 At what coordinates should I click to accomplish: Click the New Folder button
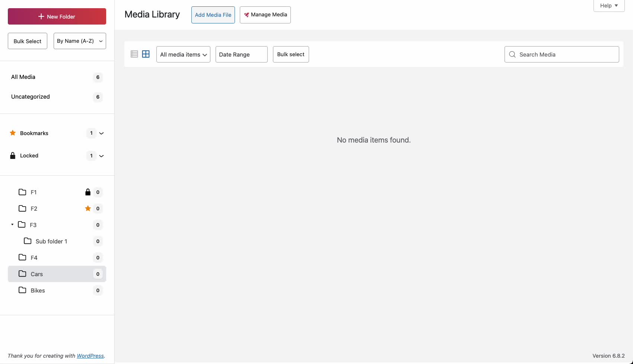pyautogui.click(x=57, y=16)
